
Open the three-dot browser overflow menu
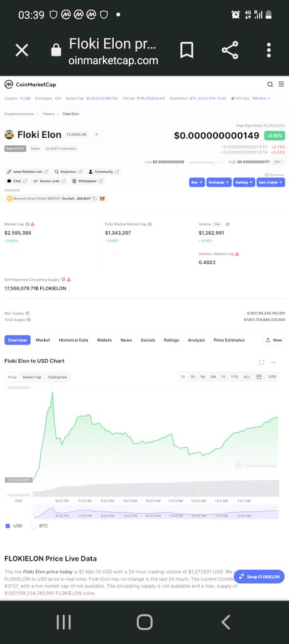point(268,50)
